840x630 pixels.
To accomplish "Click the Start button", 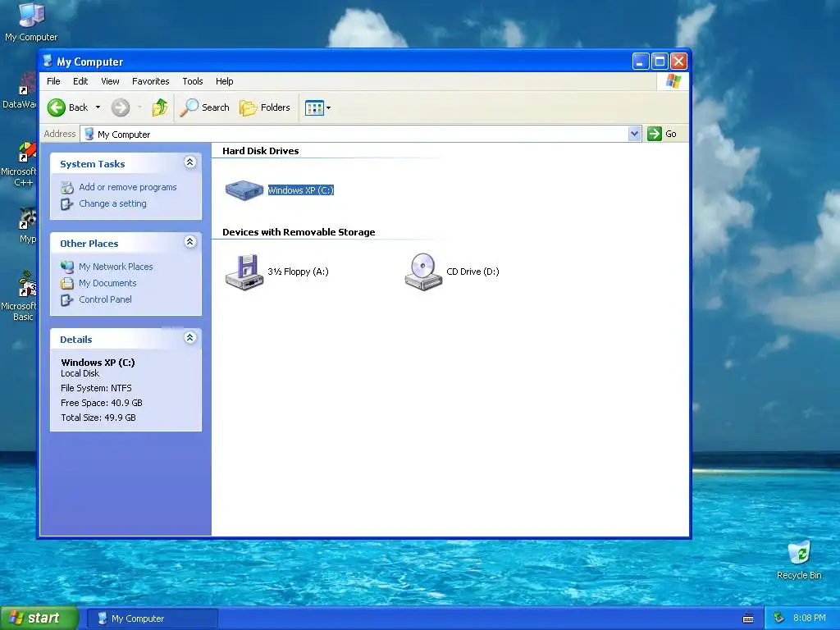I will pos(39,619).
